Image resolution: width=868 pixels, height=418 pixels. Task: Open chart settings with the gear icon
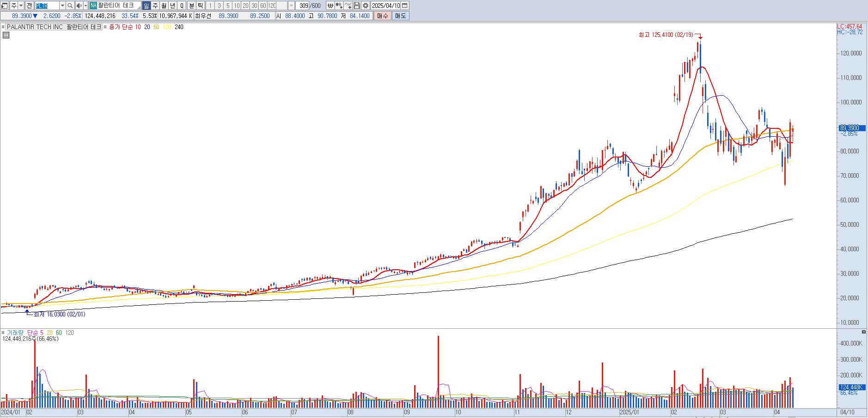click(365, 6)
